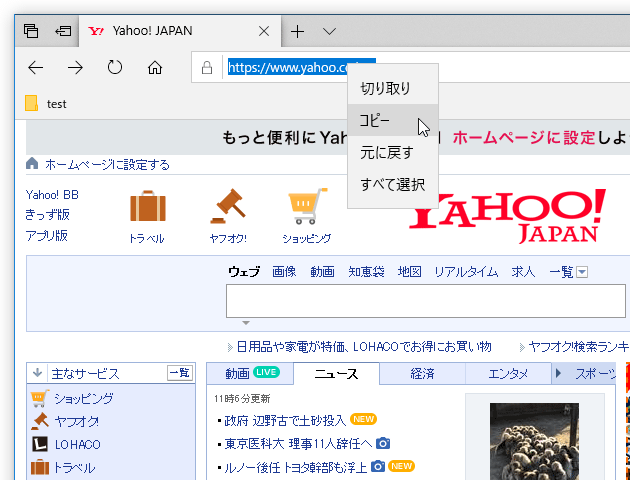Viewport: 630px width, 480px height.
Task: Open the きっず版 link
Action: (47, 215)
